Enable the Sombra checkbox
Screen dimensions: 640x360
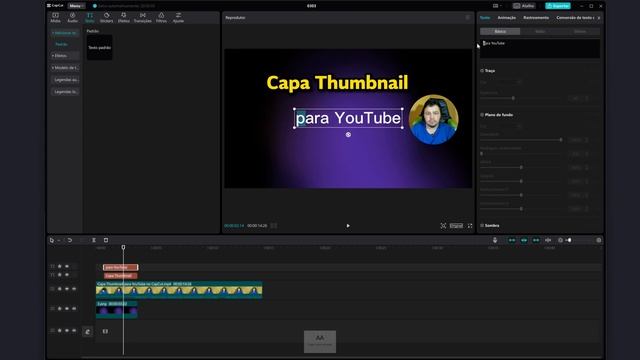[x=482, y=225]
